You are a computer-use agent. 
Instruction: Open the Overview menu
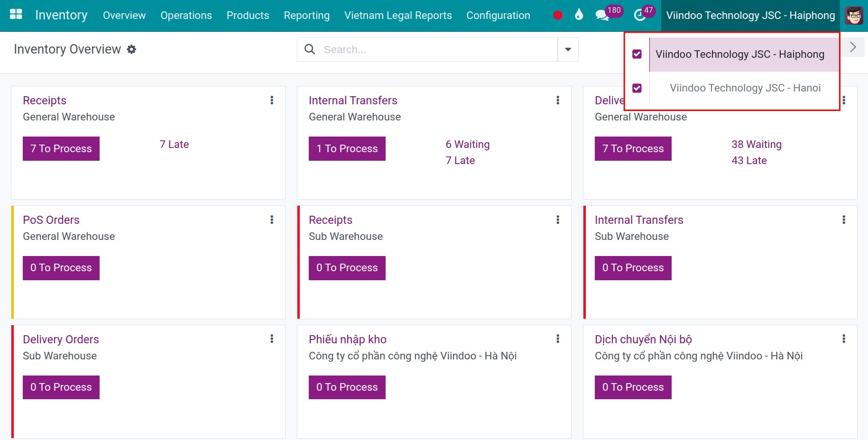(124, 16)
